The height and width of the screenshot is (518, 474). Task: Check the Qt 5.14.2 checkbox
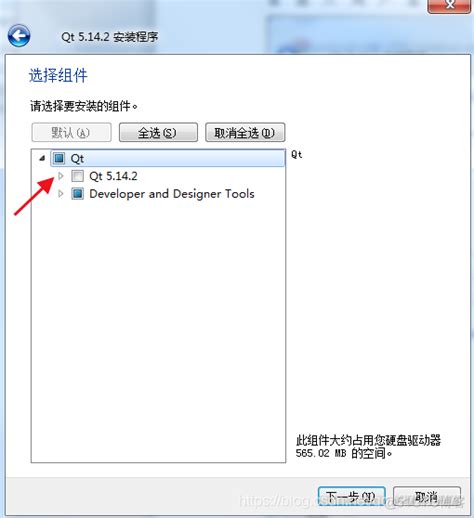pyautogui.click(x=78, y=176)
